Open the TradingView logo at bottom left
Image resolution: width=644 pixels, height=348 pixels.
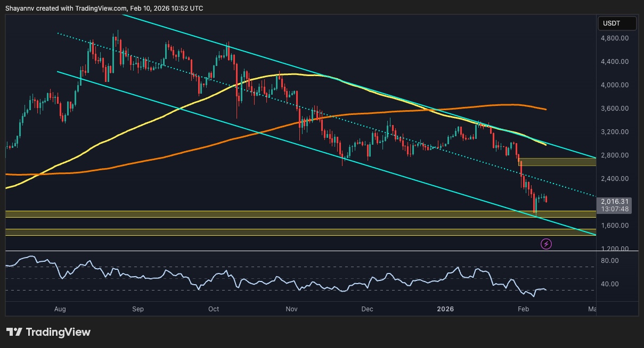pos(48,332)
